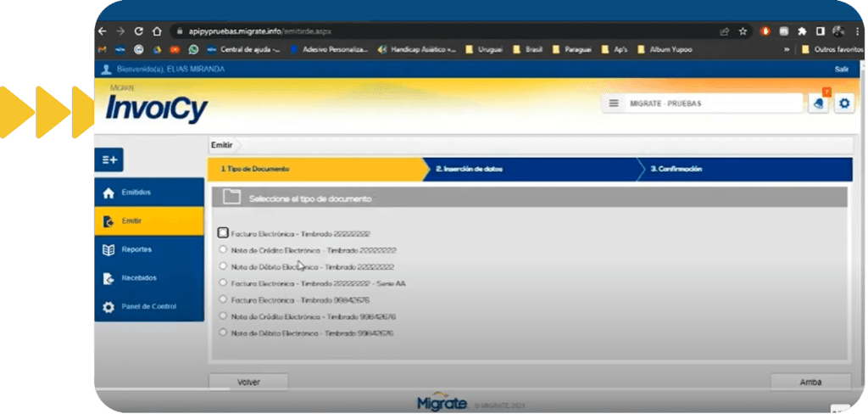
Task: Click the Recebidos document icon
Action: pyautogui.click(x=108, y=279)
